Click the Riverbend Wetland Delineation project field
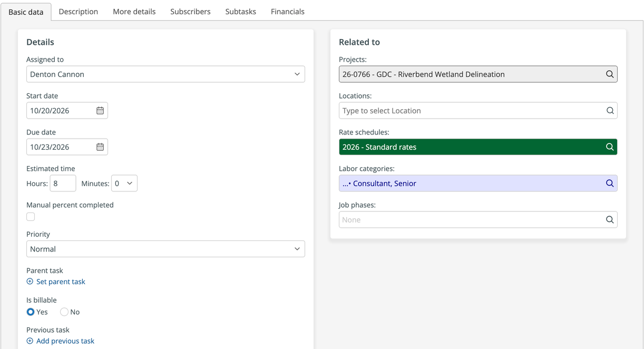 click(478, 74)
